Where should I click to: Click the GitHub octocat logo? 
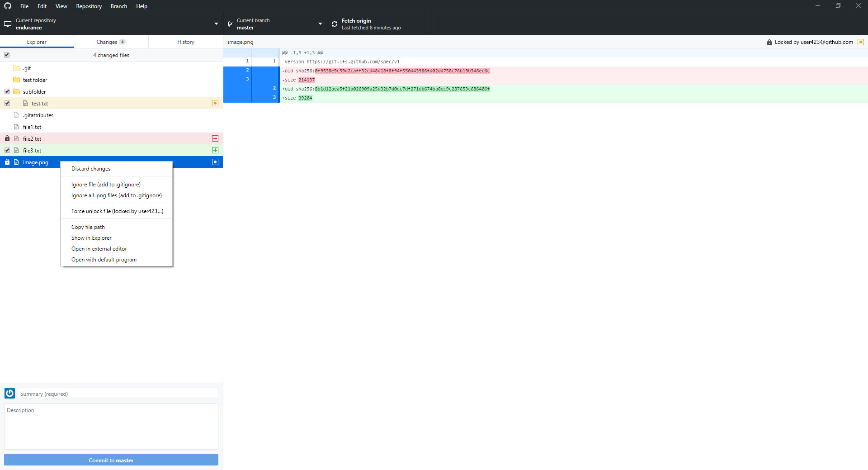coord(7,6)
